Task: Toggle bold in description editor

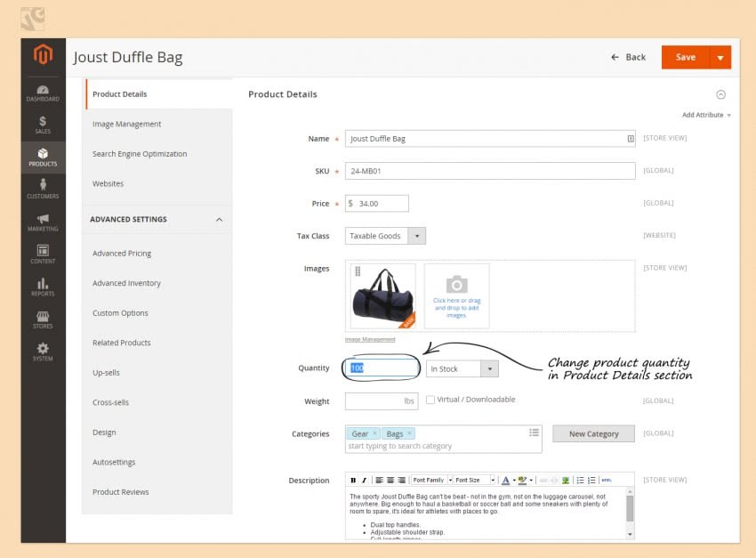Action: click(x=353, y=481)
